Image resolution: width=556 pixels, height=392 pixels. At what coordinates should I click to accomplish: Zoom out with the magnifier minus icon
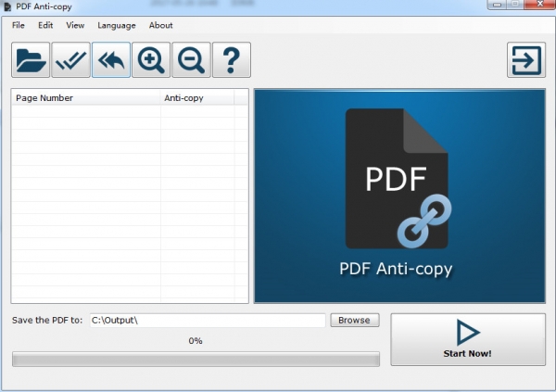[x=191, y=60]
